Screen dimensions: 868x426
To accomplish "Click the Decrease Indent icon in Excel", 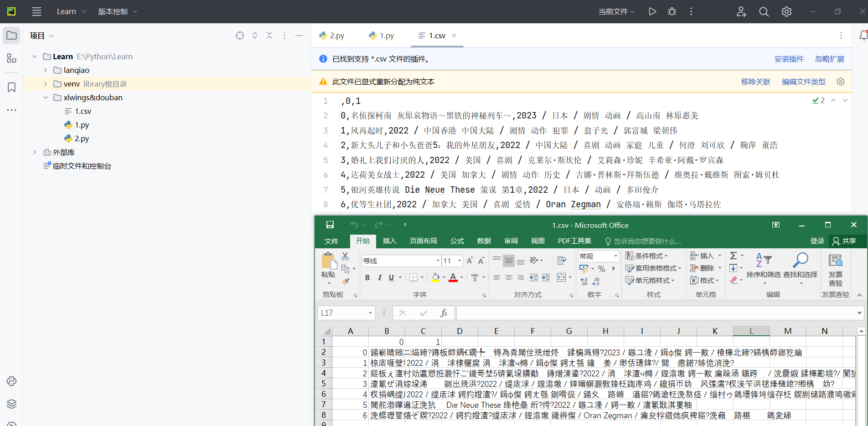I will click(534, 277).
